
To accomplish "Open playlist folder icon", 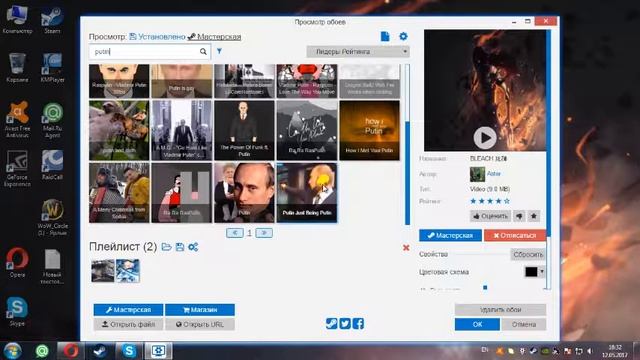I will point(167,247).
